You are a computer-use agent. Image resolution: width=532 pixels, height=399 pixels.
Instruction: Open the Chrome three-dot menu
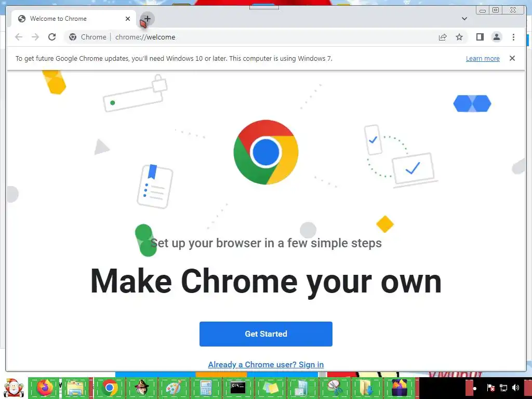(x=513, y=37)
